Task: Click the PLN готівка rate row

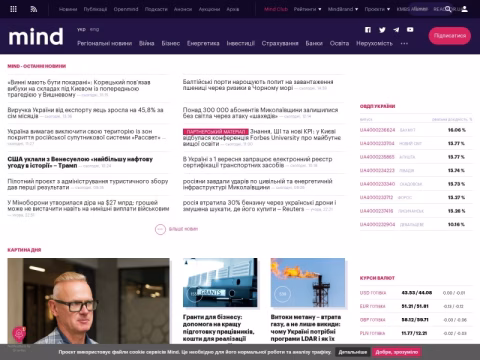Action: 416,333
